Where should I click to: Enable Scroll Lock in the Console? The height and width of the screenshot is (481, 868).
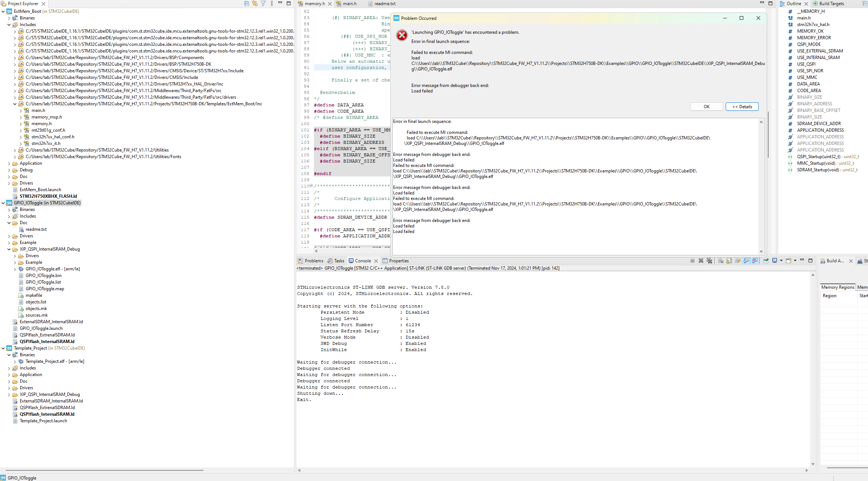[x=729, y=261]
